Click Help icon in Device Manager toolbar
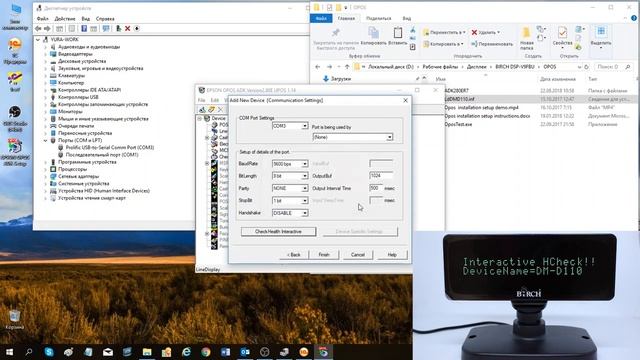 (x=84, y=29)
